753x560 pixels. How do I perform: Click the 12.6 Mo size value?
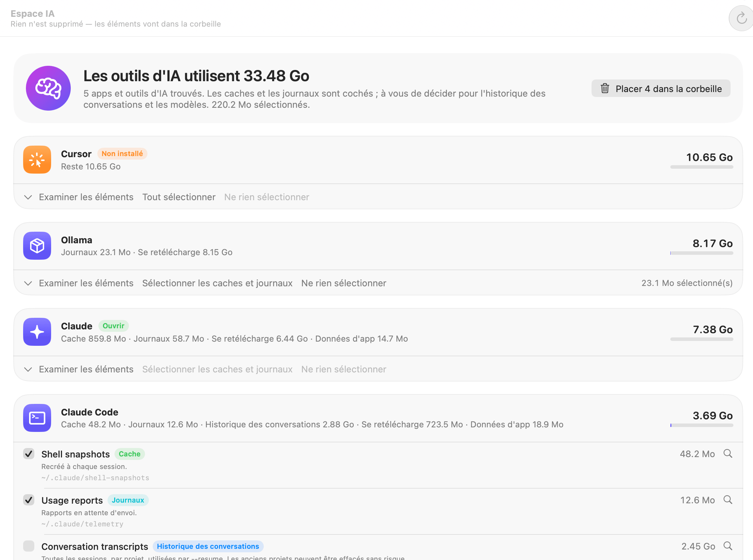(x=697, y=500)
